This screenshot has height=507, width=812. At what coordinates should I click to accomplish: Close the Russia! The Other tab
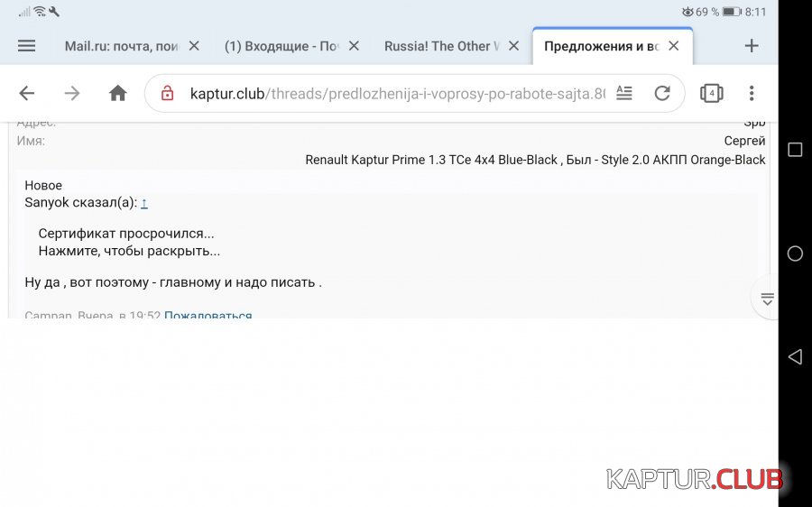click(x=513, y=46)
